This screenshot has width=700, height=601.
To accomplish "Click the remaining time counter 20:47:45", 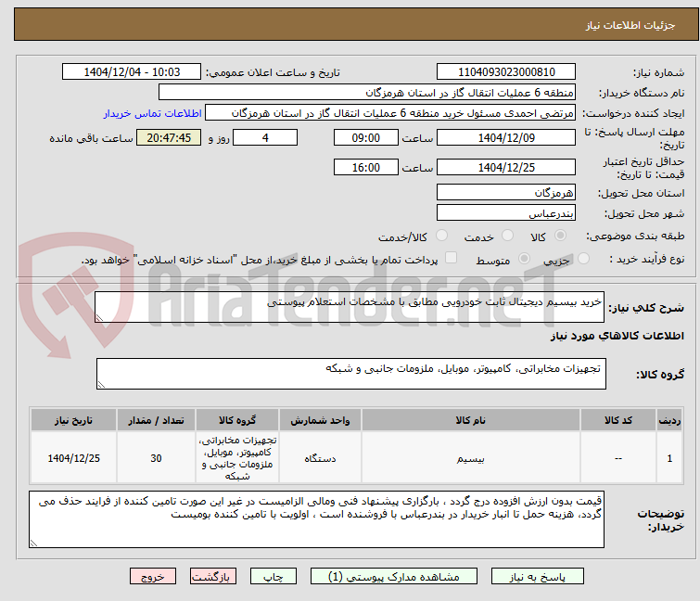I will (169, 137).
